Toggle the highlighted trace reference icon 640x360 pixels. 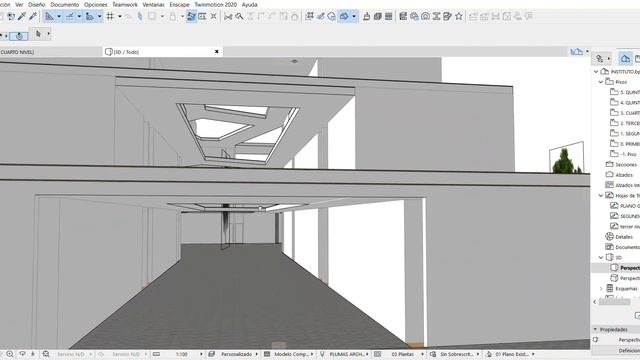pyautogui.click(x=191, y=16)
